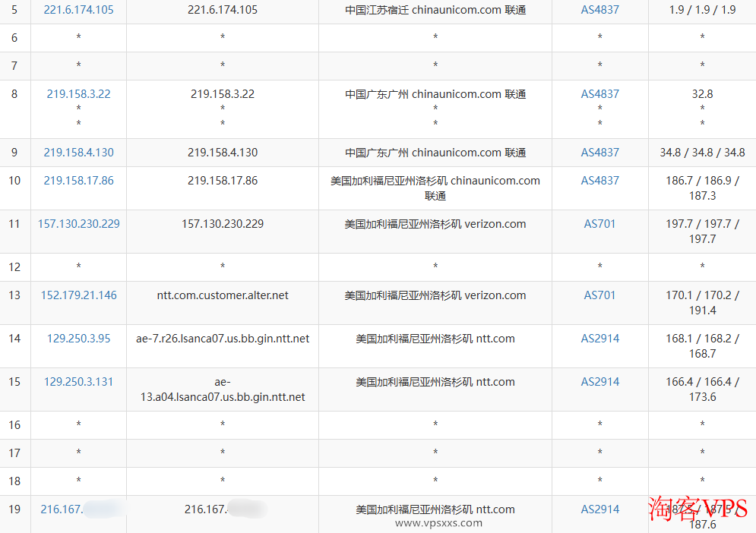Open IP link 152.179.21.146
The height and width of the screenshot is (533, 756).
(x=78, y=295)
